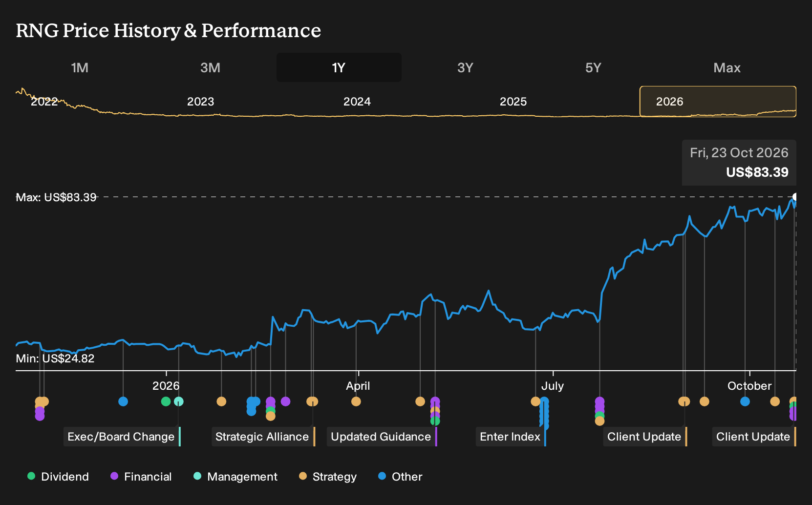Jump to 2023 in the navigator strip
Viewport: 812px width, 505px height.
click(201, 102)
